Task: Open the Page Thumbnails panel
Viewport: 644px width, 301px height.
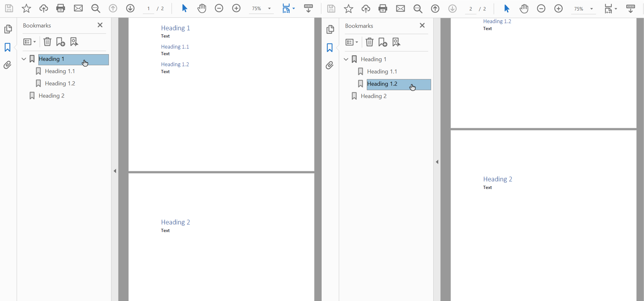Action: [x=8, y=29]
